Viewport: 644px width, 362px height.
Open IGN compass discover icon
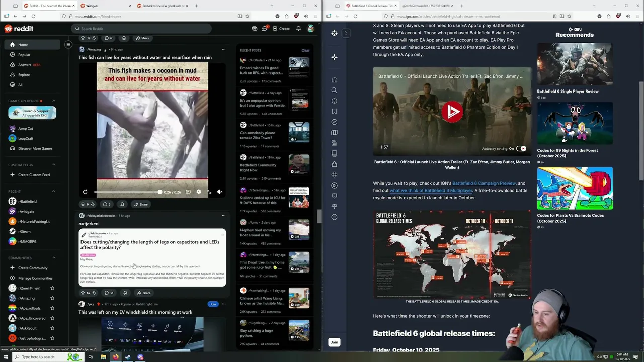point(334,122)
